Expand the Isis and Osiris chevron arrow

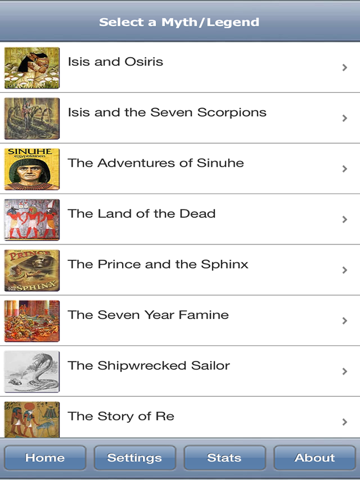(x=345, y=68)
